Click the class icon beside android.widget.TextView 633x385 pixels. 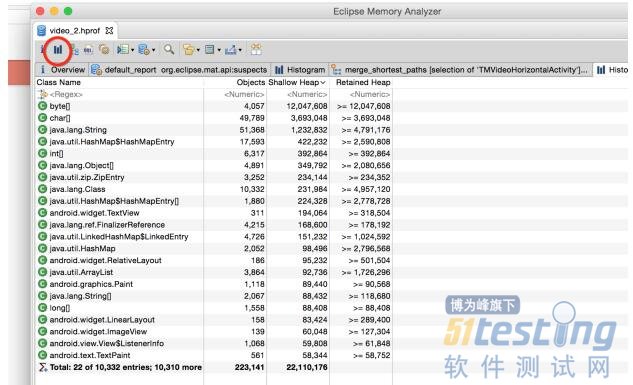click(x=42, y=213)
